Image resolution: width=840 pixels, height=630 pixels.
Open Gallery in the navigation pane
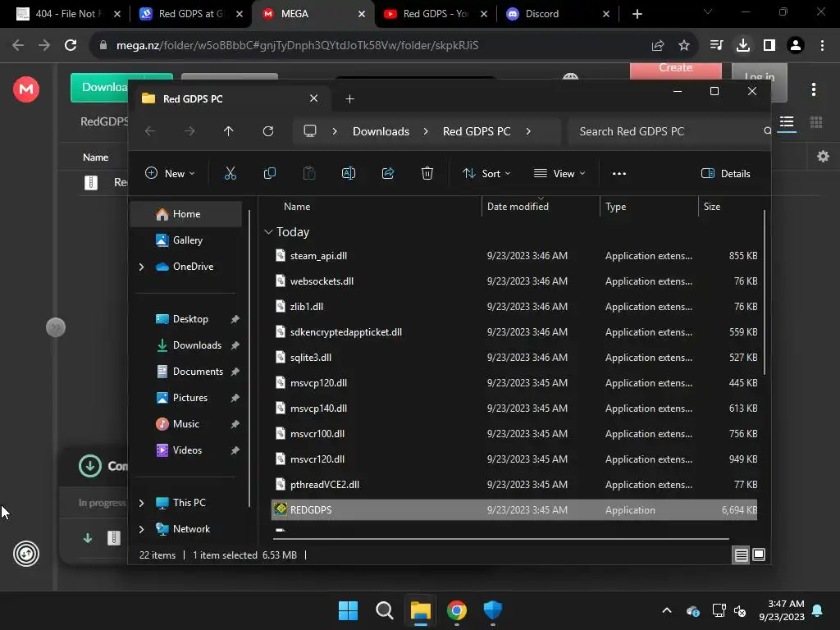click(187, 240)
